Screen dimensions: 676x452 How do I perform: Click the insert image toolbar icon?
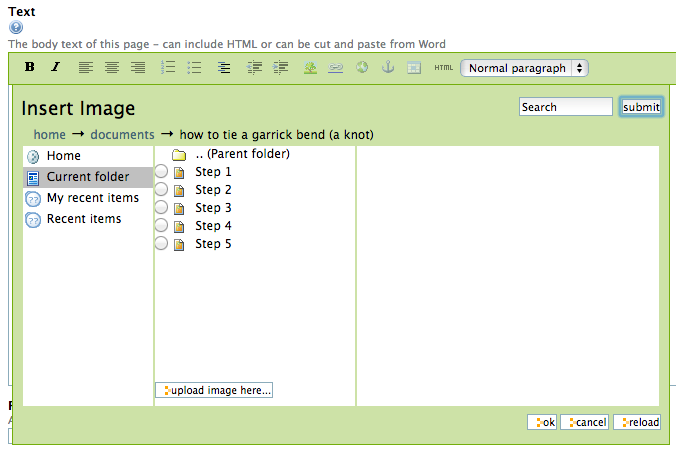310,67
